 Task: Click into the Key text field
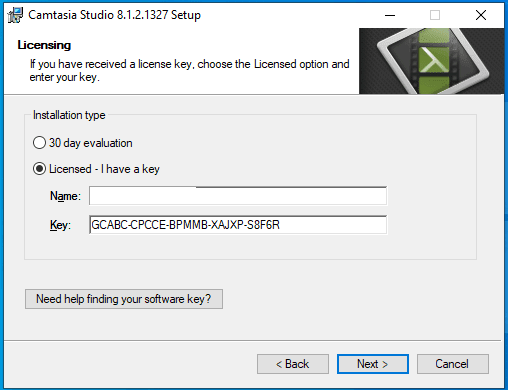(x=238, y=225)
